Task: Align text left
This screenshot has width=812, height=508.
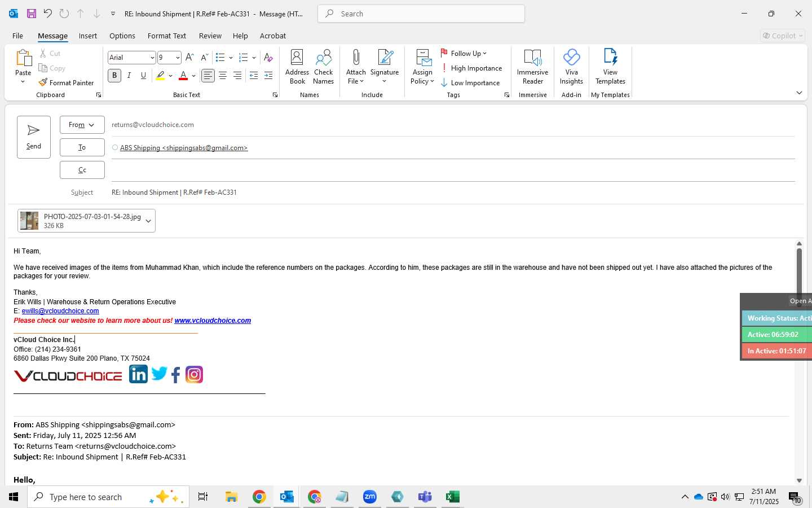Action: (208, 76)
